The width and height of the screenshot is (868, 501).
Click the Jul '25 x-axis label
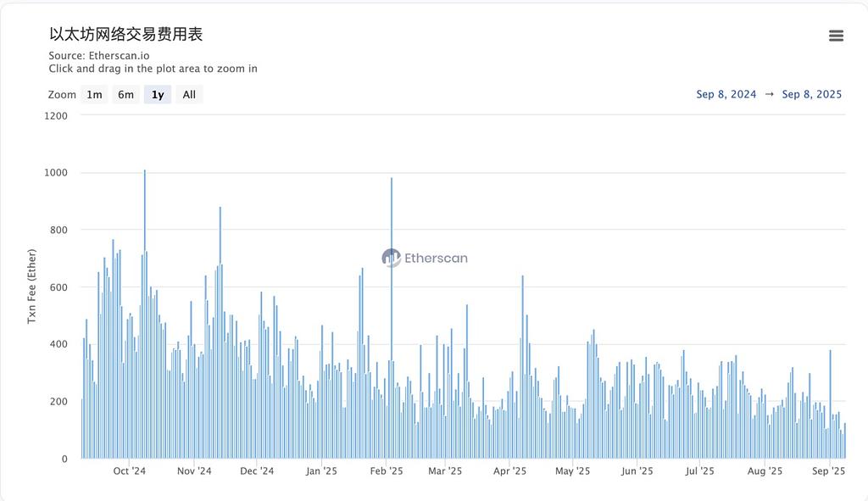[700, 471]
